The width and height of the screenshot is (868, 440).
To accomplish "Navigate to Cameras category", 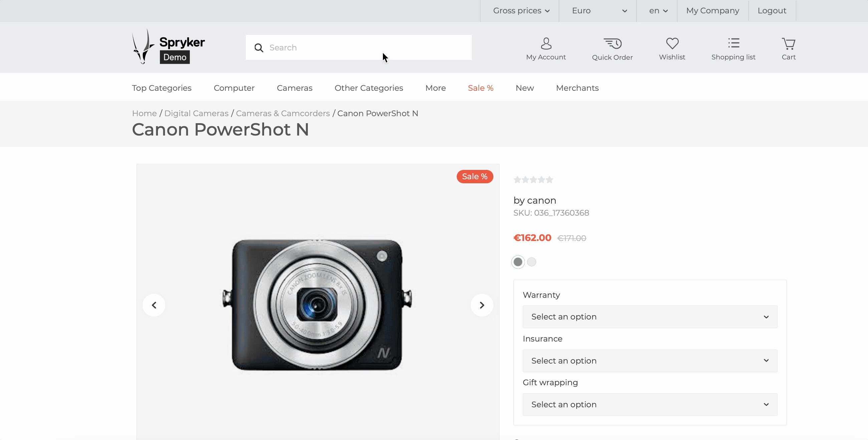I will point(294,87).
